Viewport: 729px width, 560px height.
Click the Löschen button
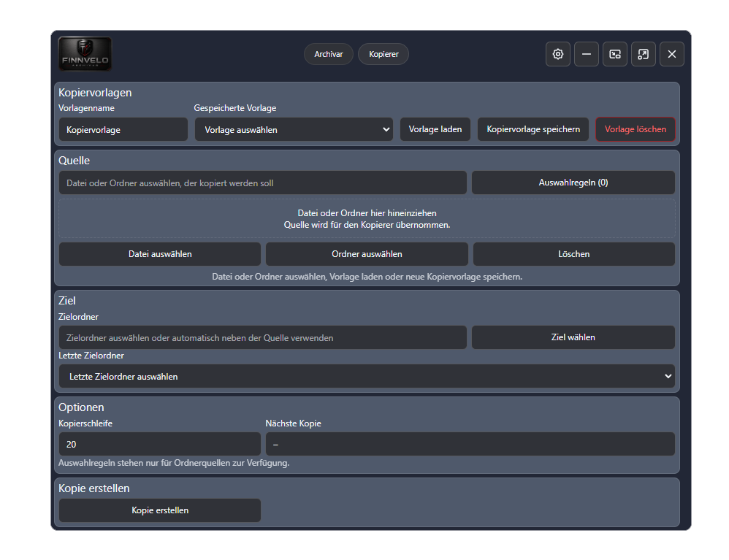pos(573,254)
